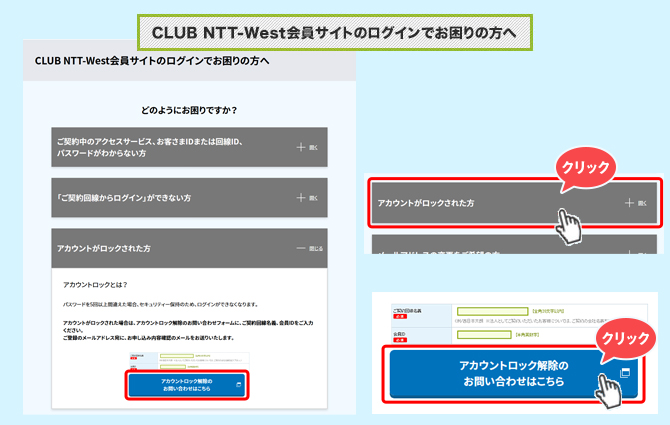Image resolution: width=670 pixels, height=425 pixels.
Task: Click the large アカウントロック解除のお問い合わせはこちら button in callout
Action: [x=514, y=374]
